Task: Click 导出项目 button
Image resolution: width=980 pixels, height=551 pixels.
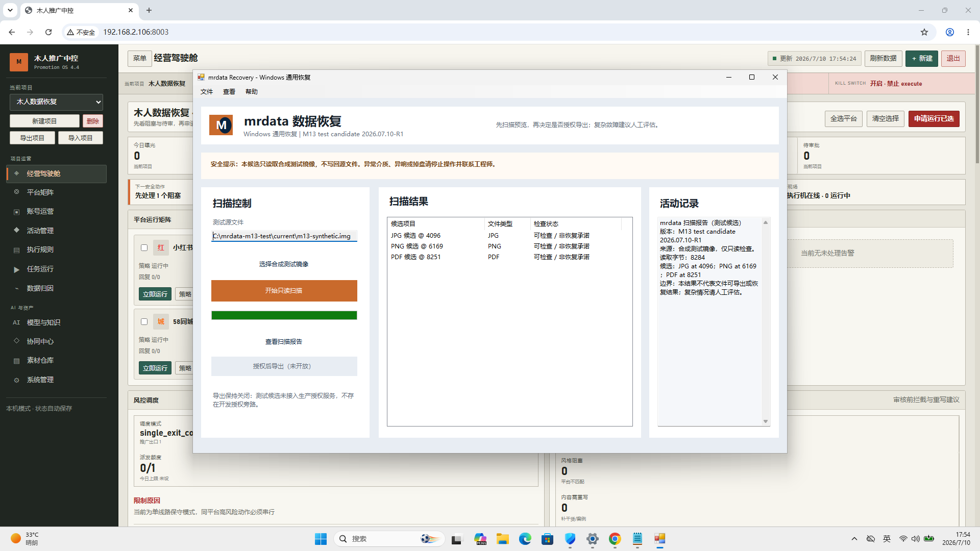Action: 32,138
